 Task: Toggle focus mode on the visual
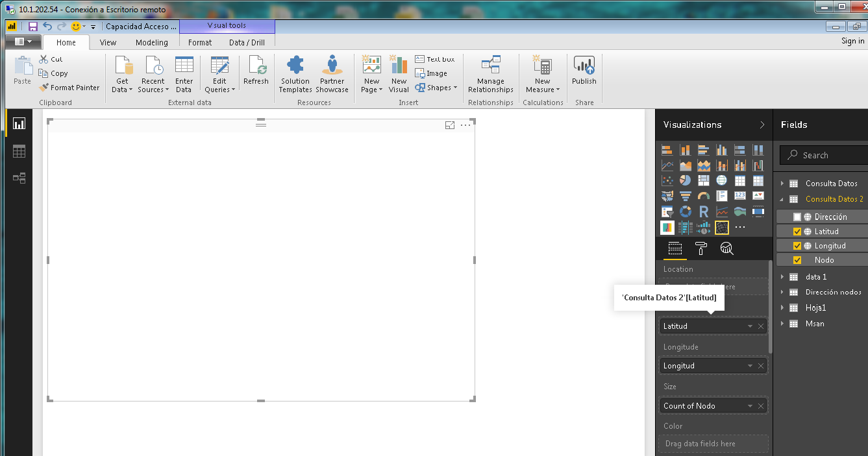pos(450,125)
